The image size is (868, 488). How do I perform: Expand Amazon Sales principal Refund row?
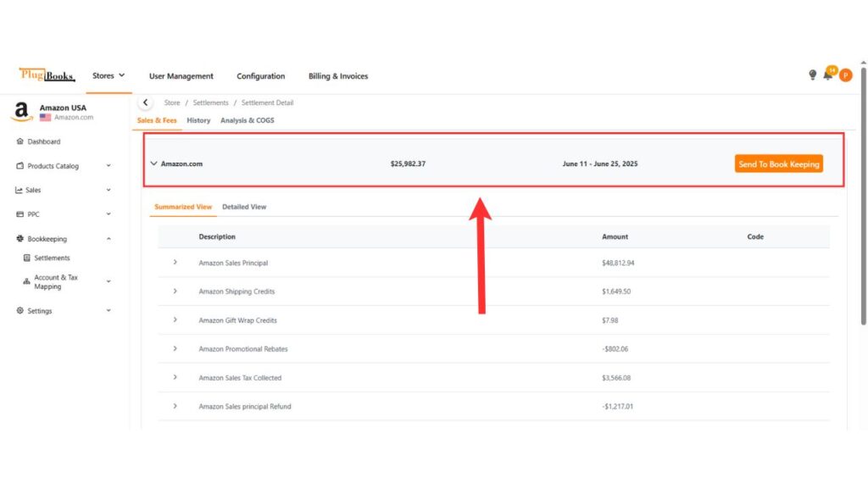pyautogui.click(x=175, y=406)
